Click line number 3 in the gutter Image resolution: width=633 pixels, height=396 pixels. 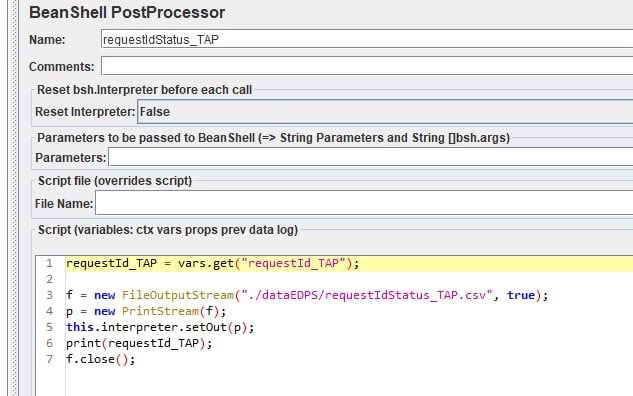49,295
